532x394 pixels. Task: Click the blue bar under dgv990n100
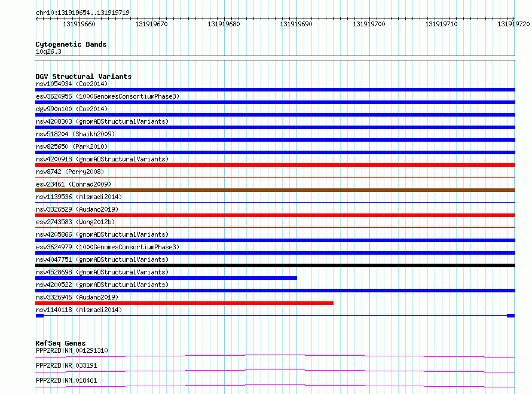[x=275, y=115]
